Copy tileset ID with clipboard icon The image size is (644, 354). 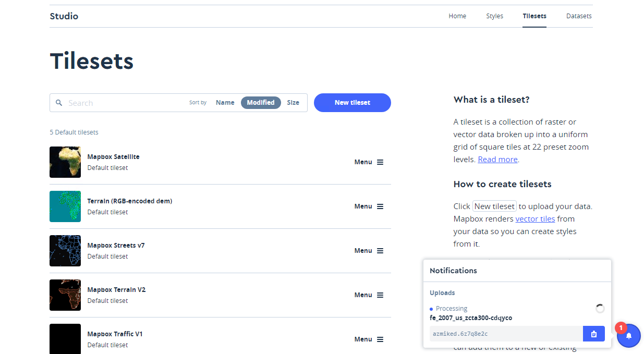[593, 334]
